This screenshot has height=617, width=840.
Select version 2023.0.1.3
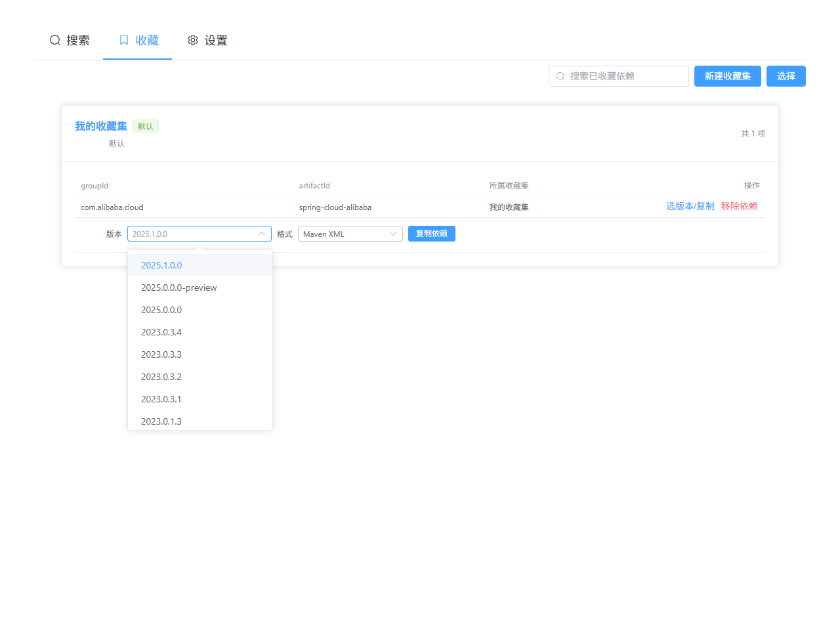(x=200, y=420)
